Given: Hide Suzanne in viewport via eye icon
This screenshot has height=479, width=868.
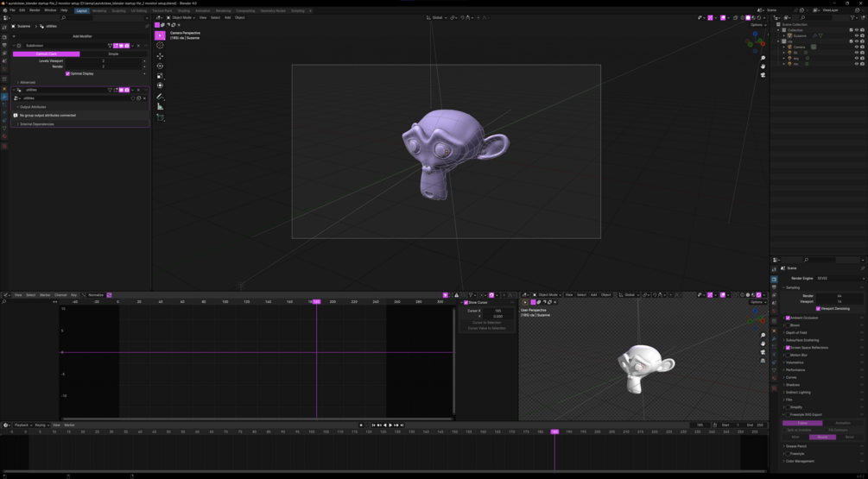Looking at the screenshot, I should (x=857, y=35).
